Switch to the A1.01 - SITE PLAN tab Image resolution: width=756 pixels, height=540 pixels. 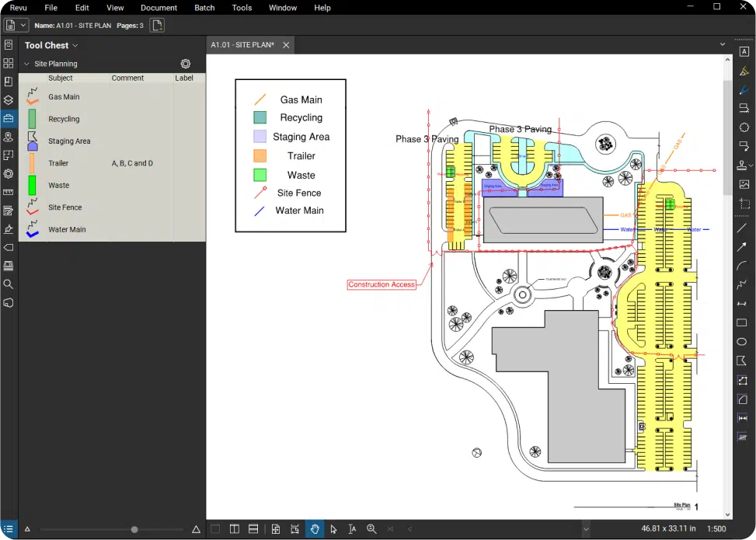pyautogui.click(x=242, y=45)
